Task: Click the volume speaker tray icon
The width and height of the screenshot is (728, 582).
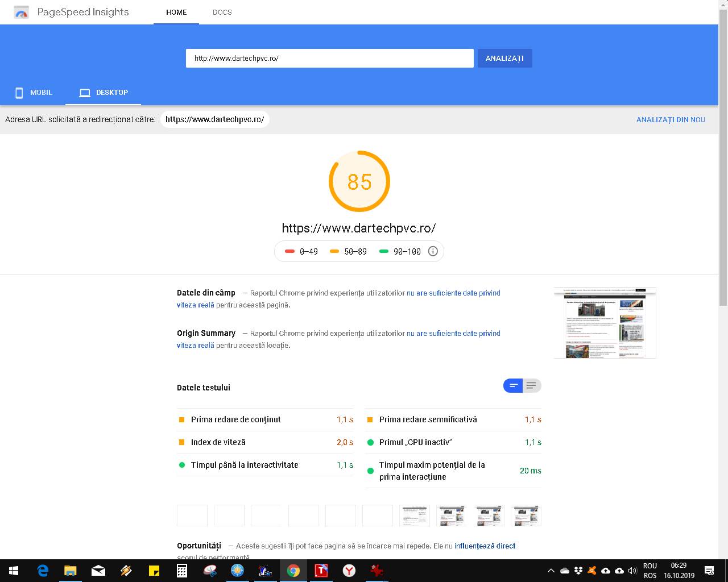Action: coord(632,571)
